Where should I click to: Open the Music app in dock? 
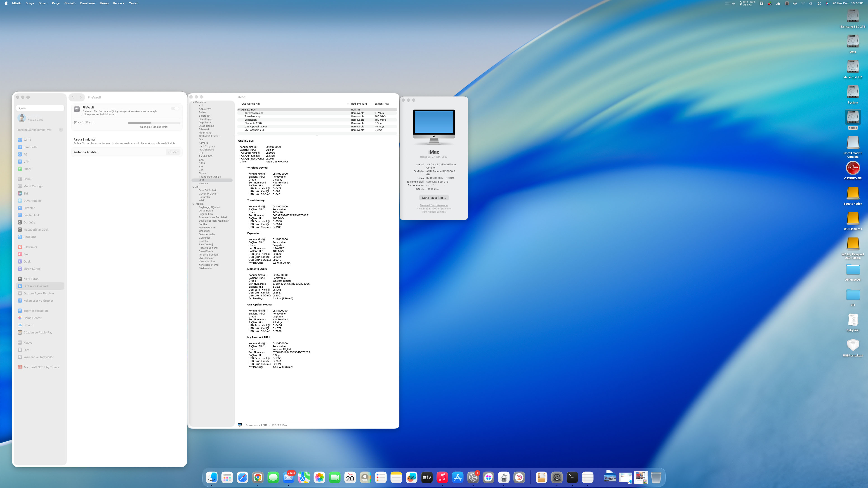click(x=442, y=477)
